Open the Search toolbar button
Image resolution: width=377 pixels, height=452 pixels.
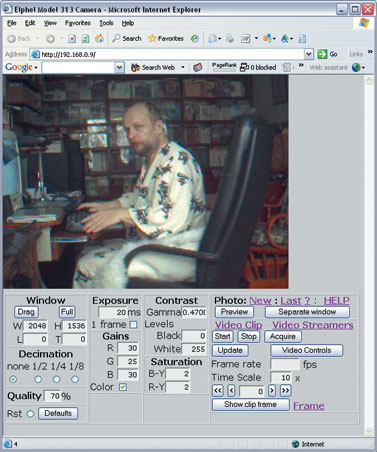point(127,39)
